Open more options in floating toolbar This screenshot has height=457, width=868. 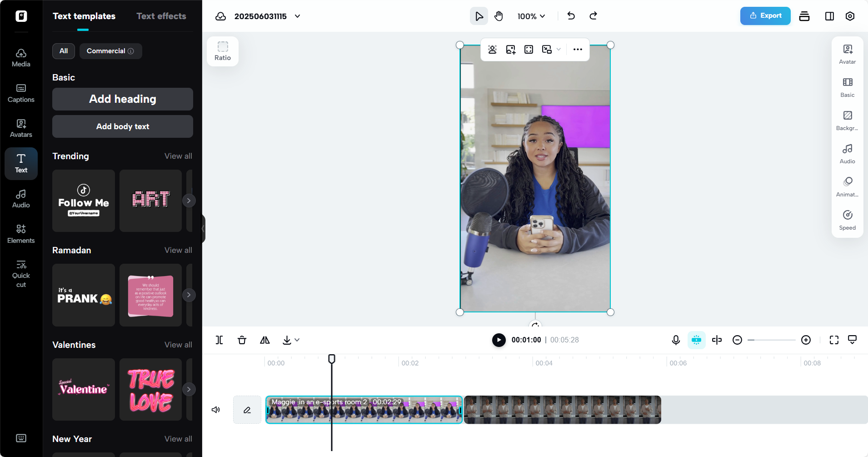click(x=578, y=50)
